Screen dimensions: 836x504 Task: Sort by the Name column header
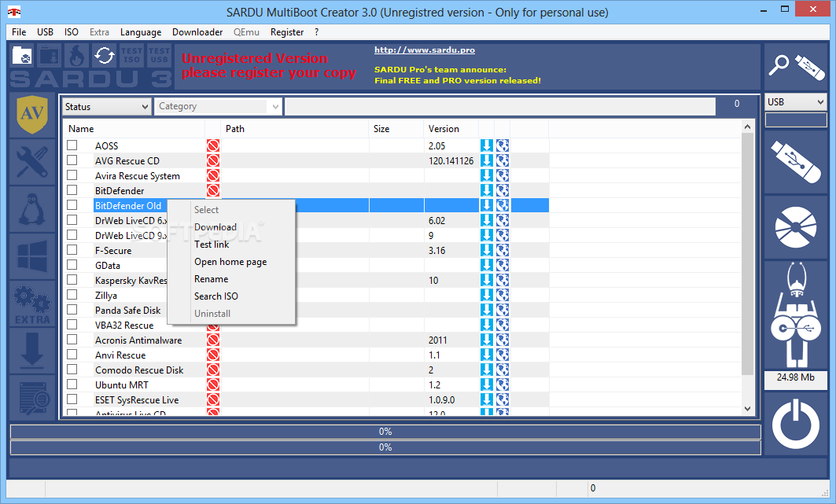click(134, 128)
